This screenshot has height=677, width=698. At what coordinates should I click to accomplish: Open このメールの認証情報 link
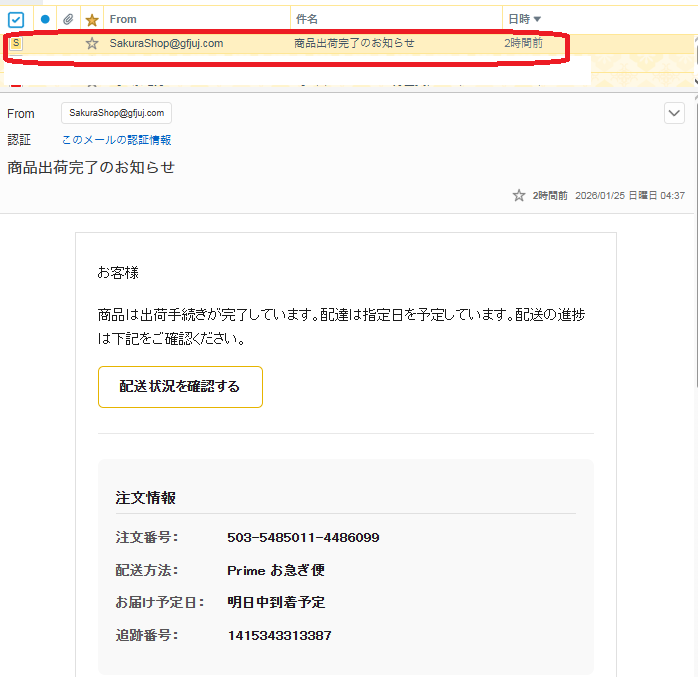pyautogui.click(x=117, y=140)
